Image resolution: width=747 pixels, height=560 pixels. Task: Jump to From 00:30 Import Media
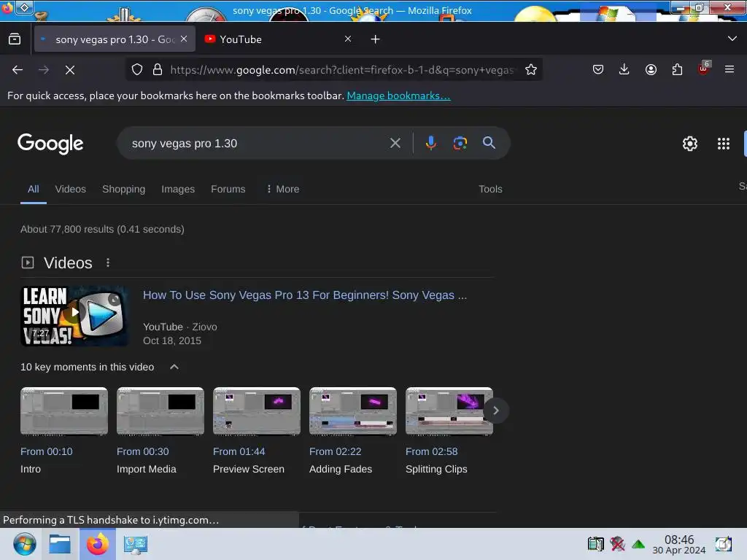[142, 451]
